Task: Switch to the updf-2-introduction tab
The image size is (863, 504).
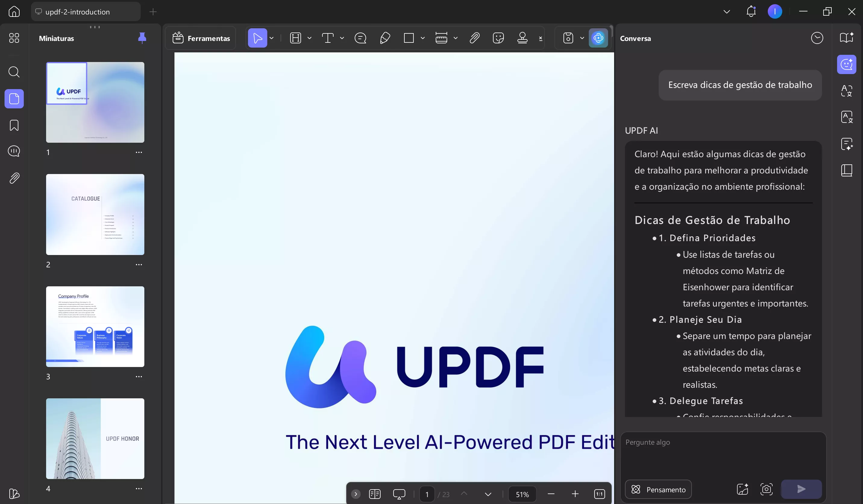Action: pyautogui.click(x=86, y=12)
